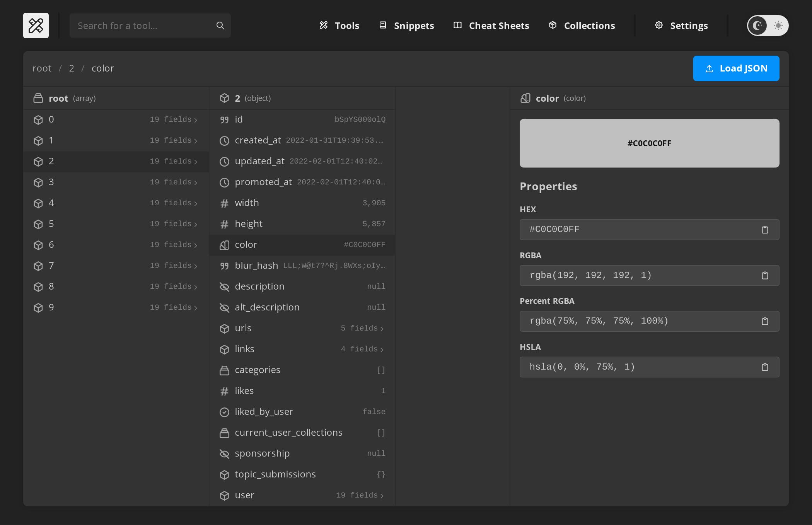812x525 pixels.
Task: Switch to the Snippets section
Action: tap(406, 26)
